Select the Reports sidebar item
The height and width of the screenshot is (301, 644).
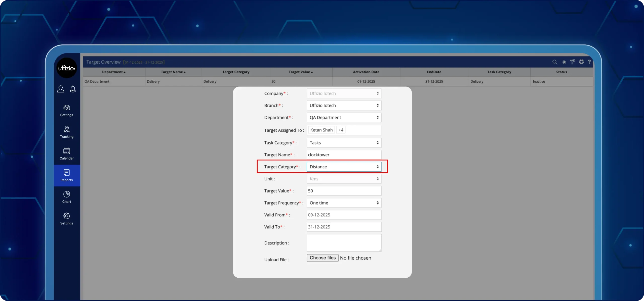67,175
